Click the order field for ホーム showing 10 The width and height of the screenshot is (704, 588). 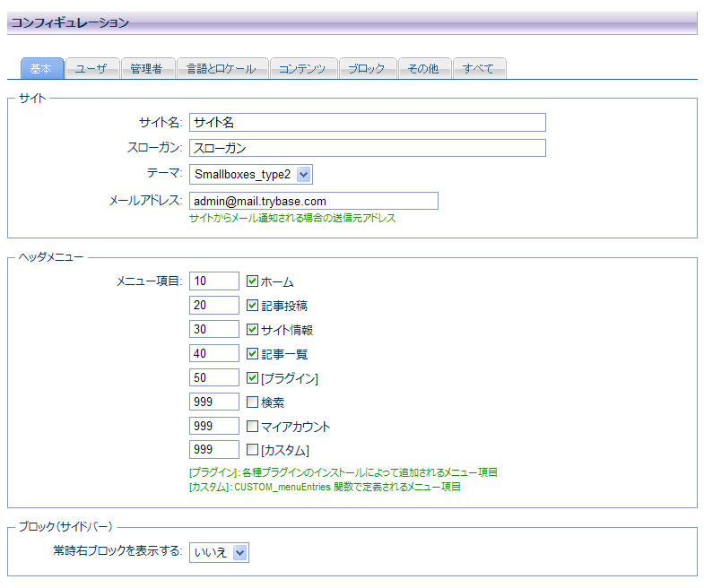(x=214, y=281)
